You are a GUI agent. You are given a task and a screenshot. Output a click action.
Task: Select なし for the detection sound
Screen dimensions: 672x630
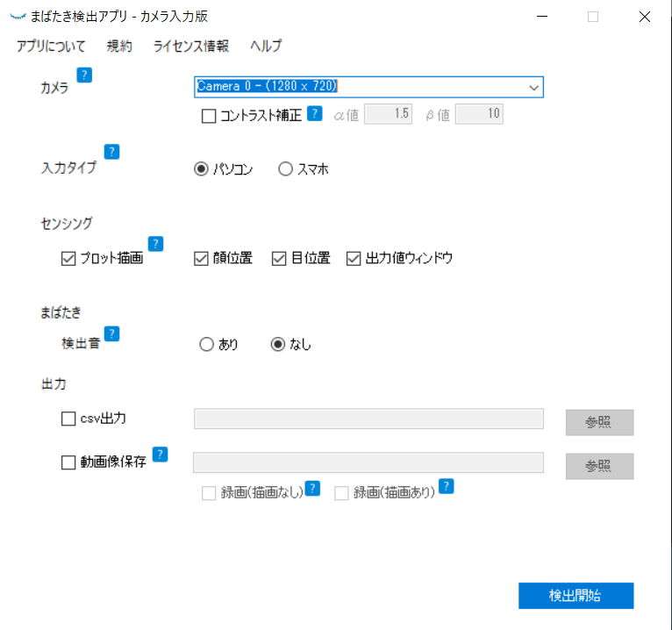(278, 344)
